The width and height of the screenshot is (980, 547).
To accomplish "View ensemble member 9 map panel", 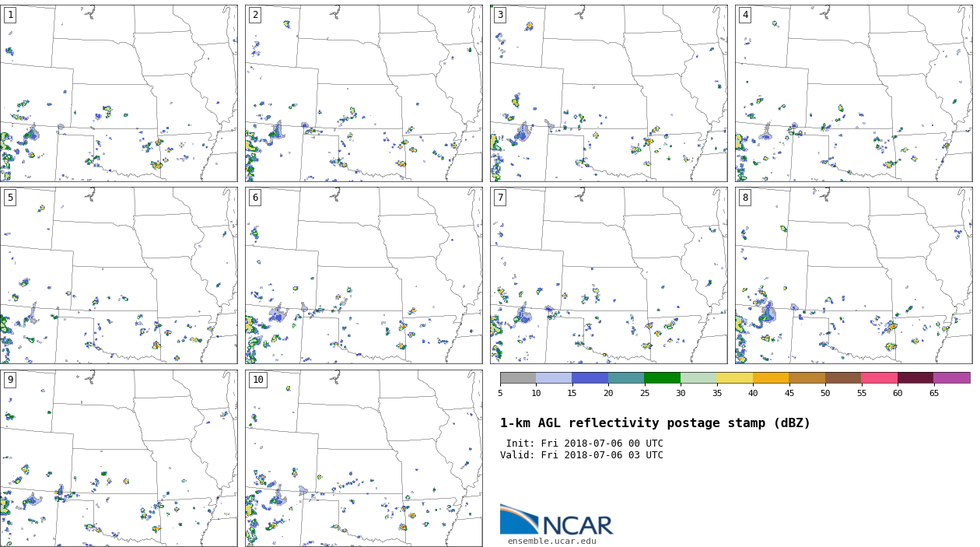I will click(118, 458).
